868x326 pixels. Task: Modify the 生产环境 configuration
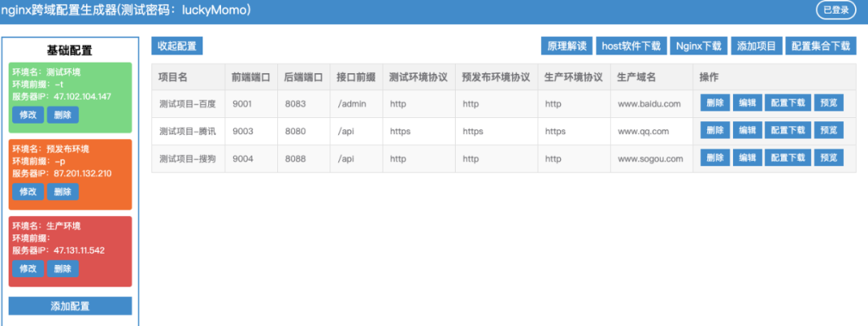27,269
